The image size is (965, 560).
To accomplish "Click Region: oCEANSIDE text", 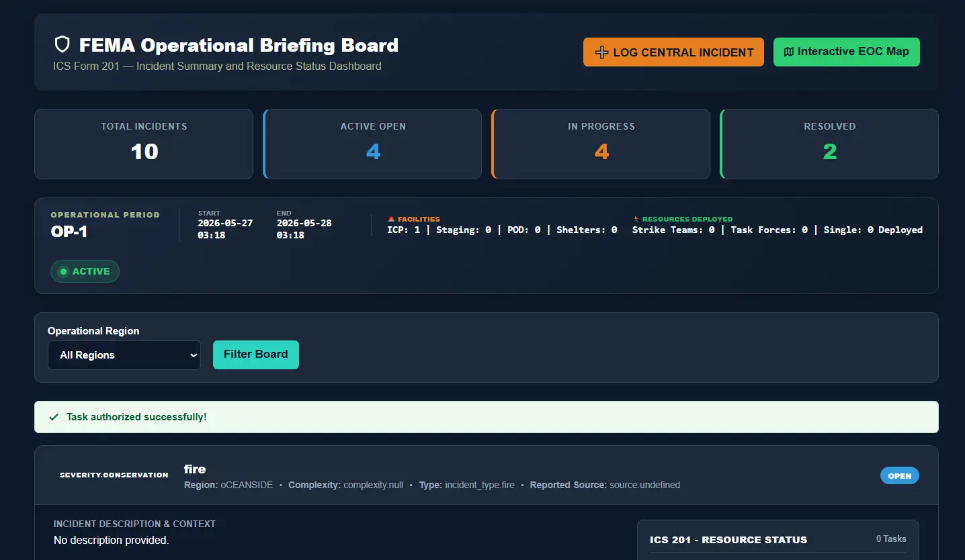I will coord(229,485).
